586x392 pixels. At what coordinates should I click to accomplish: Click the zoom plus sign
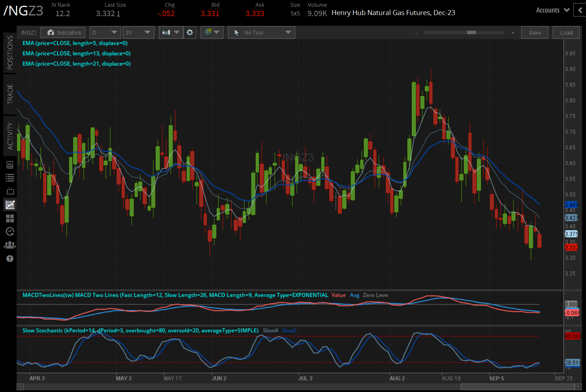513,33
